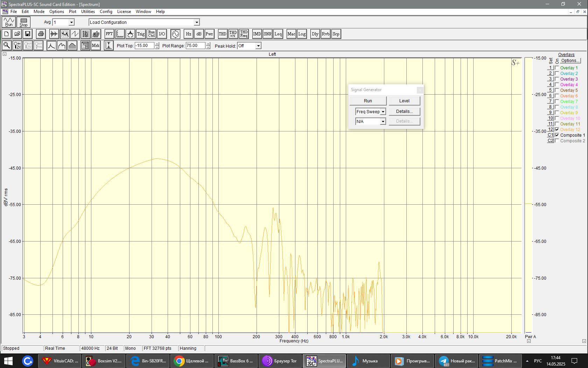The height and width of the screenshot is (368, 588).
Task: Open the Avg averaging dropdown
Action: 71,22
